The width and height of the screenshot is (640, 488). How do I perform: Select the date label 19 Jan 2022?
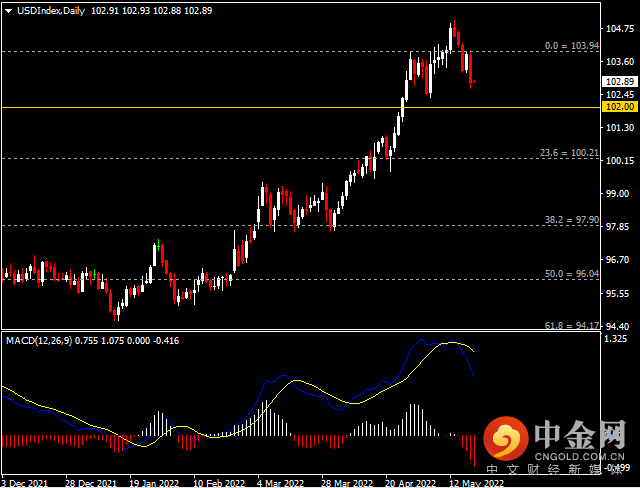(x=155, y=483)
